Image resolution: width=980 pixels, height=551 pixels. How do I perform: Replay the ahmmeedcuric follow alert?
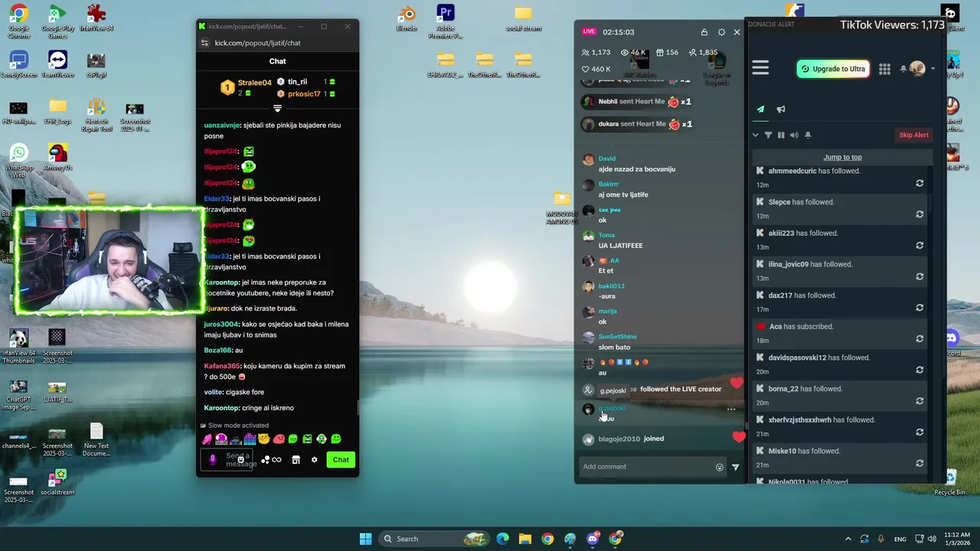920,184
